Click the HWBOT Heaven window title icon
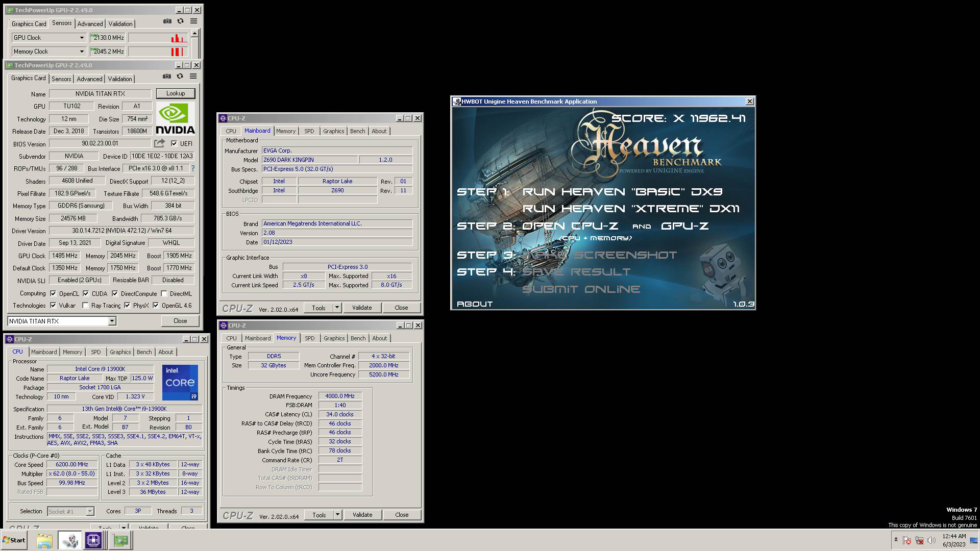The width and height of the screenshot is (980, 551). click(457, 102)
